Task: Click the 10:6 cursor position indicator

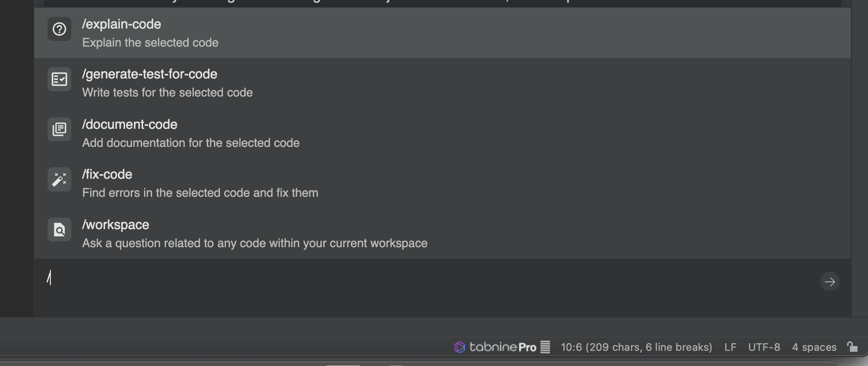Action: click(x=636, y=347)
